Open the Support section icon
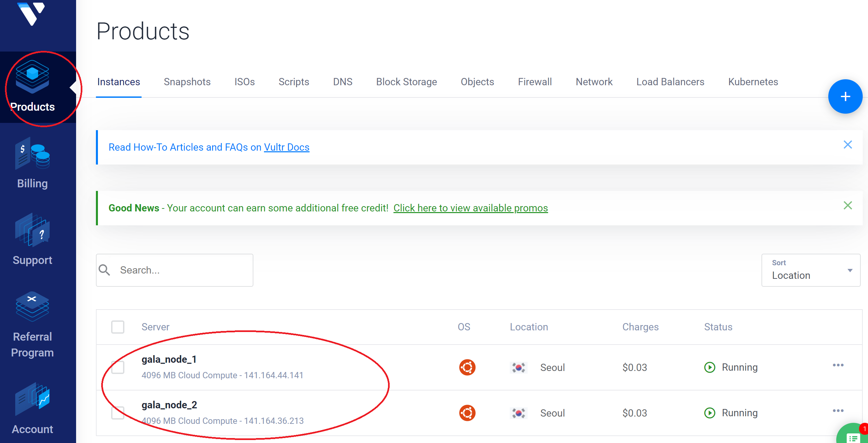 32,230
